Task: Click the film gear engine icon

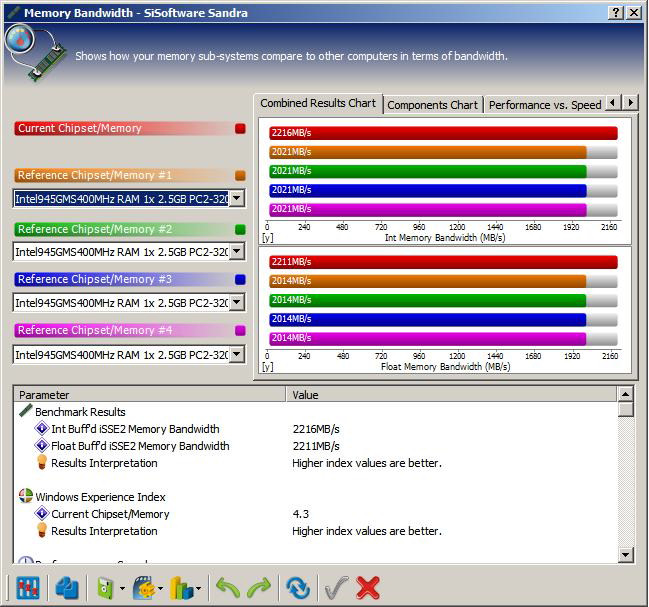Action: [x=144, y=588]
